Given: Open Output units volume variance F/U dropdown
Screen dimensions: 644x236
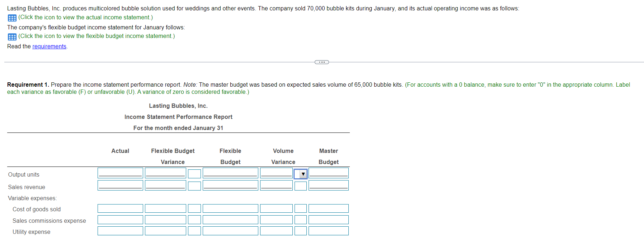Looking at the screenshot, I should point(301,174).
